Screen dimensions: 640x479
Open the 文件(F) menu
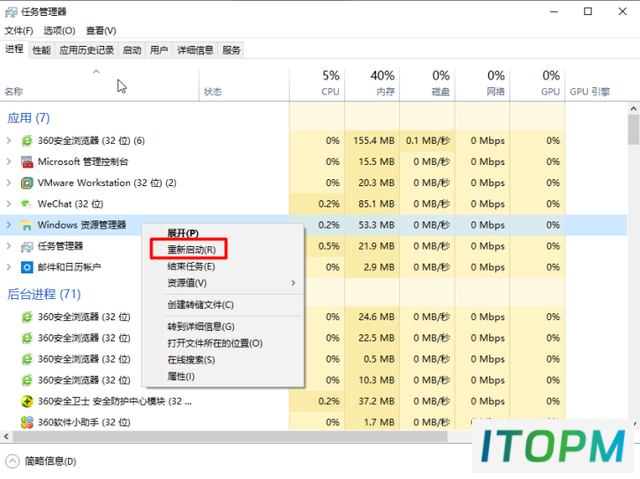click(19, 31)
